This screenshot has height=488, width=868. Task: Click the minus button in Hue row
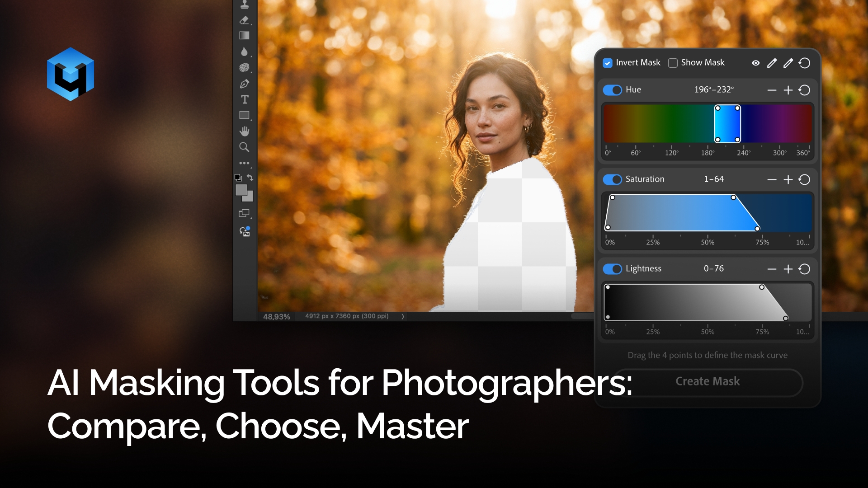(x=772, y=90)
